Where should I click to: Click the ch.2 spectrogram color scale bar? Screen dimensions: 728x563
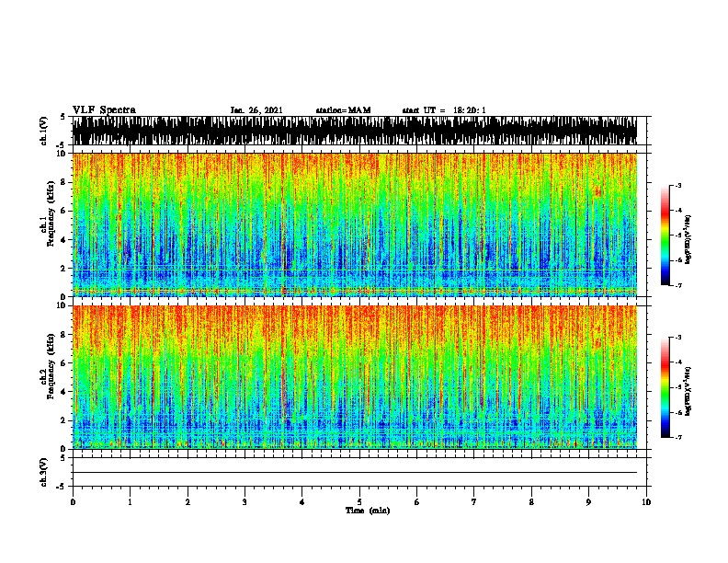point(665,387)
